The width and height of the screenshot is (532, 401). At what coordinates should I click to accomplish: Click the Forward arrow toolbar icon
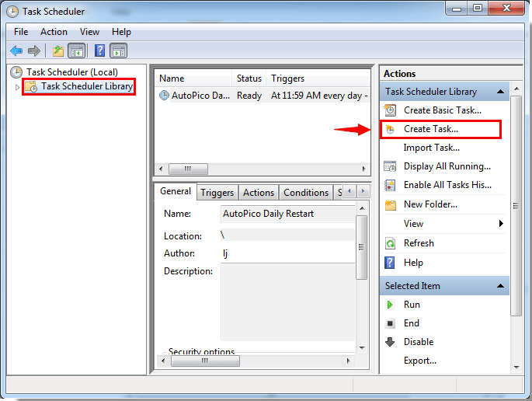[x=34, y=51]
